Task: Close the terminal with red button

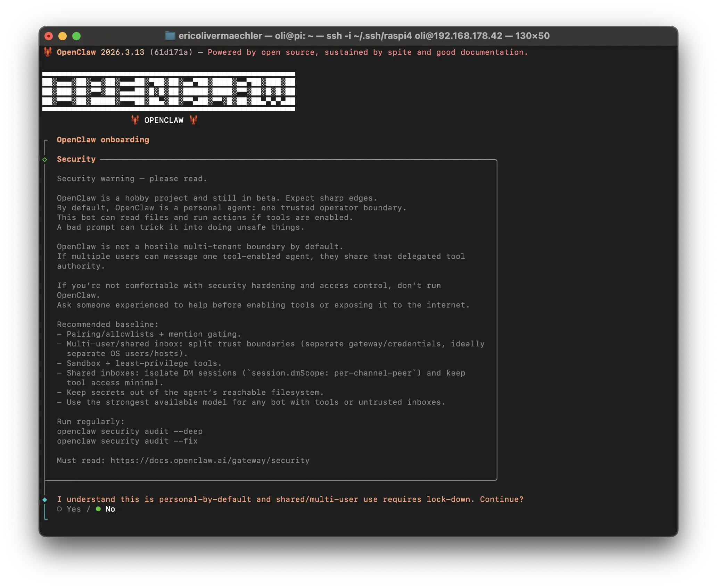Action: pyautogui.click(x=49, y=36)
